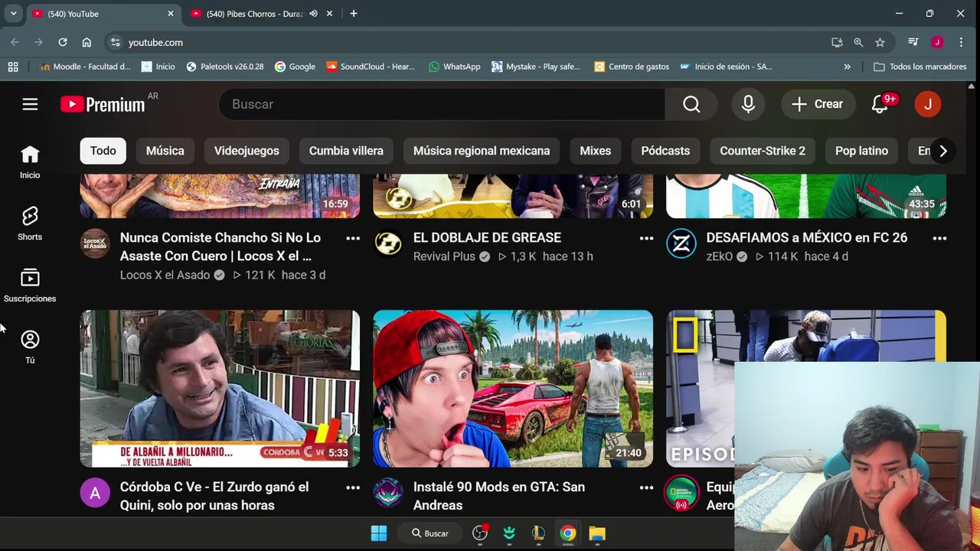Expand the hidden bookmarks chevron
This screenshot has width=980, height=551.
847,67
